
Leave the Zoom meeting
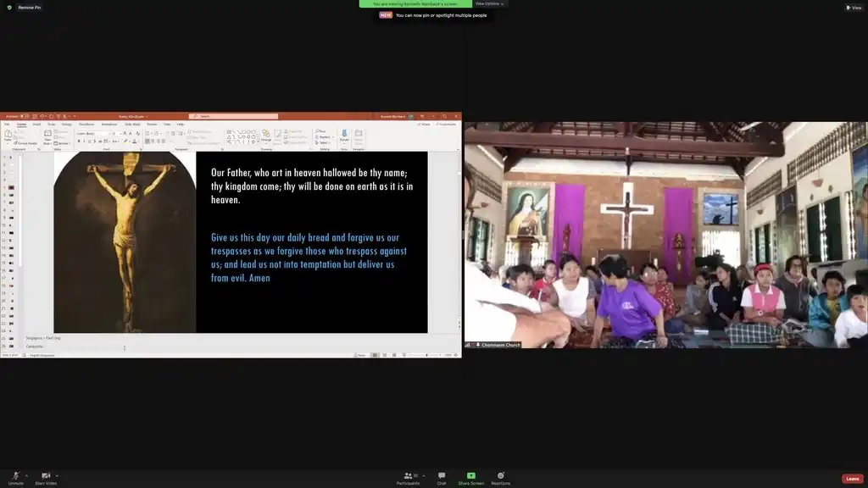852,479
